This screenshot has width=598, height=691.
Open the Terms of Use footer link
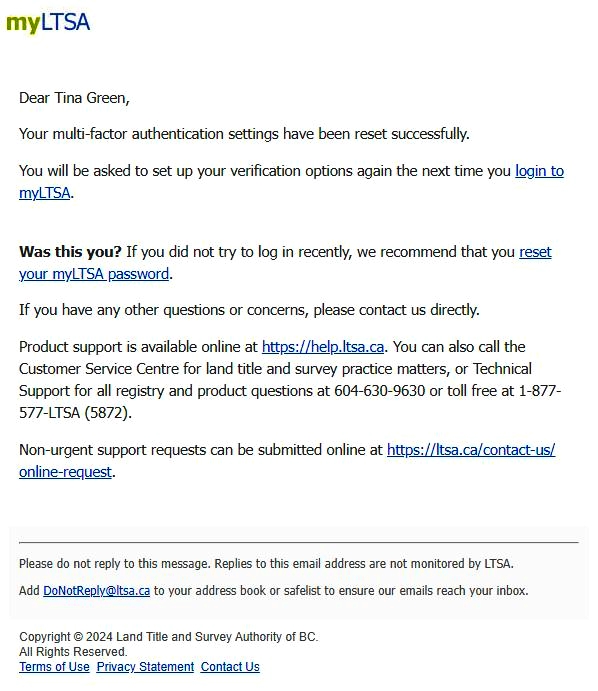pos(54,667)
